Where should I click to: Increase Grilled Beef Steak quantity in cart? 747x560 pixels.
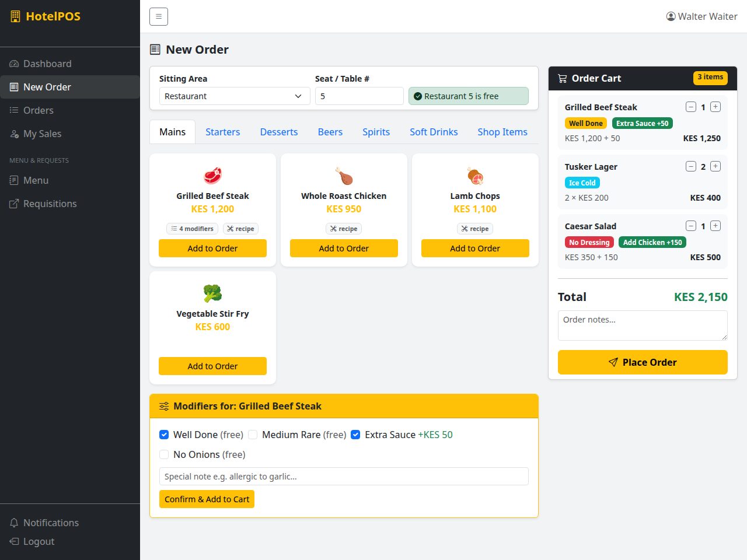(x=715, y=107)
